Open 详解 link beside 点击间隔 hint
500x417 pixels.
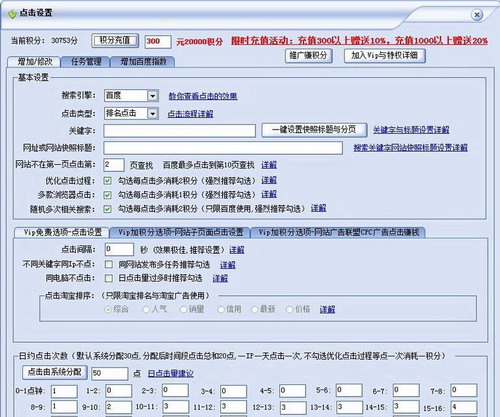tap(237, 250)
